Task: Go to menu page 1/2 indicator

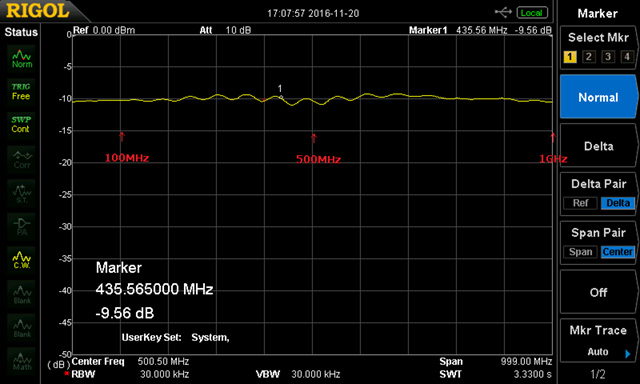Action: coord(598,374)
